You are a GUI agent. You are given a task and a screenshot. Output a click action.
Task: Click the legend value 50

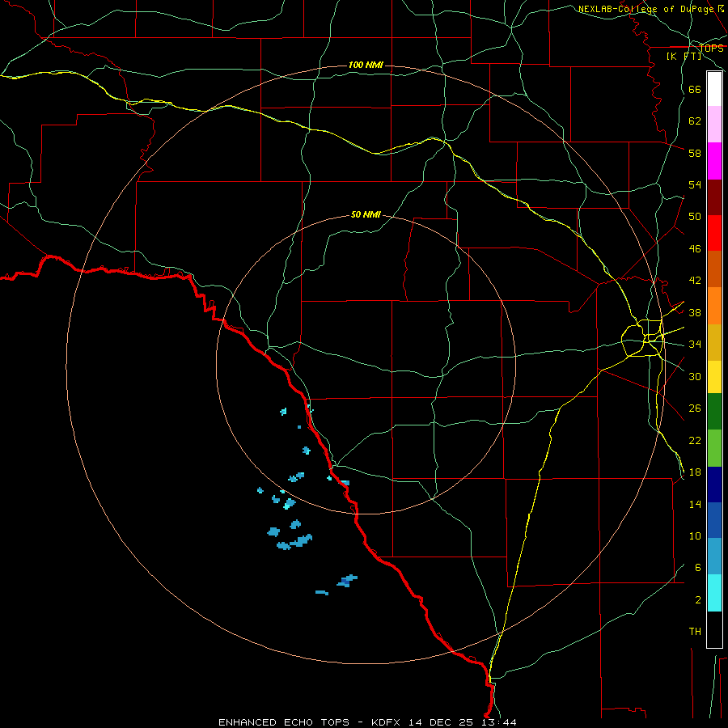[x=695, y=216]
